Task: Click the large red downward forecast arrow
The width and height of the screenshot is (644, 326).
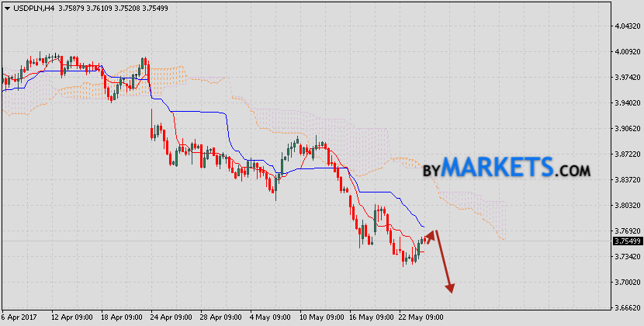Action: click(444, 262)
